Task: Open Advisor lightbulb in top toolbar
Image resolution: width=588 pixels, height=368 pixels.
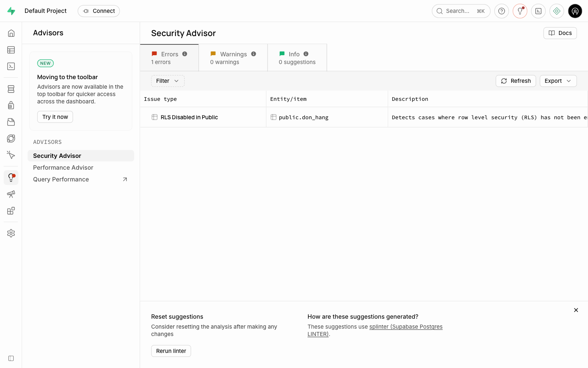Action: [520, 11]
